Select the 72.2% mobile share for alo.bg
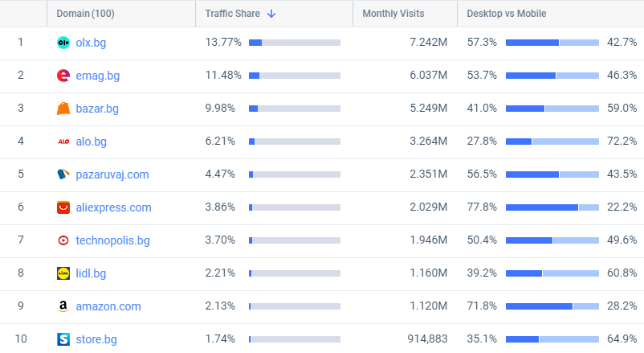This screenshot has width=644, height=353. coord(622,141)
